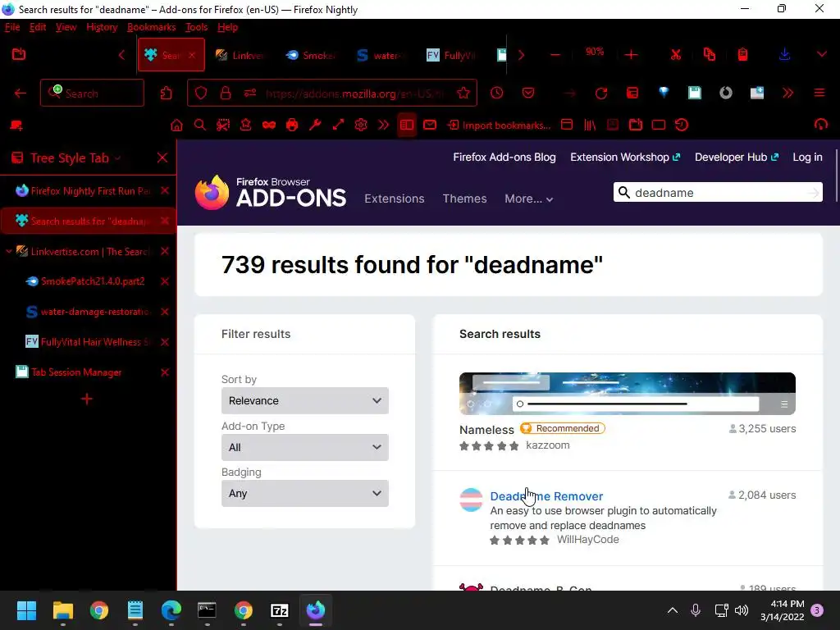Open the Tools menu

(196, 27)
